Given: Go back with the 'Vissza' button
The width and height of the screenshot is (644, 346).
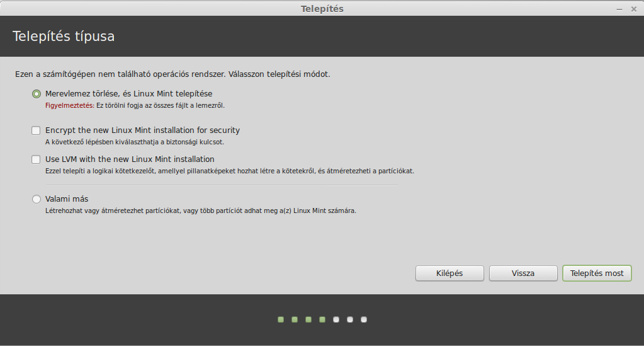Looking at the screenshot, I should coord(523,273).
